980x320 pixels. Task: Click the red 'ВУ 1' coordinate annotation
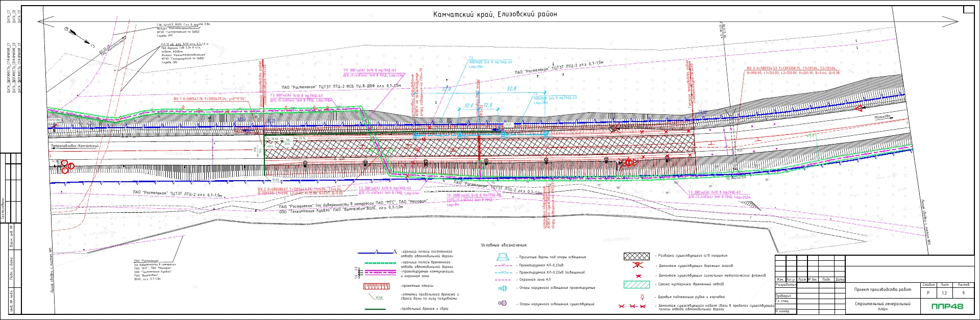click(x=210, y=99)
